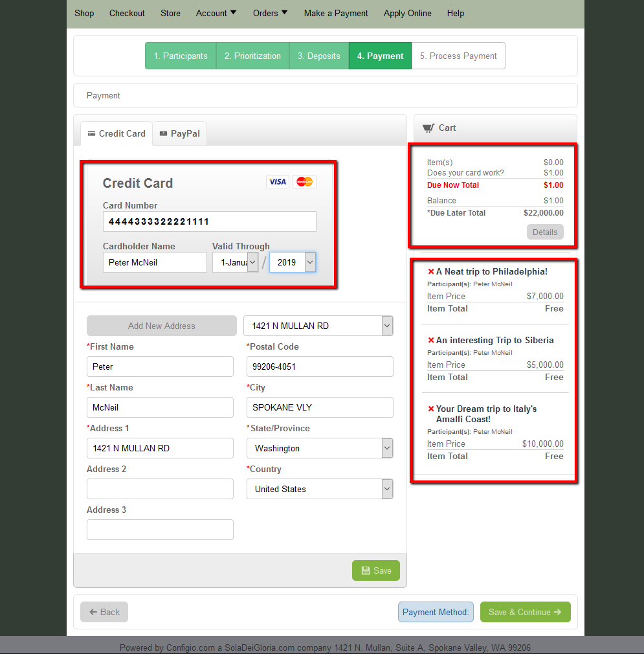Remove the Philadelphia trip with red X
The width and height of the screenshot is (644, 654).
pos(431,271)
